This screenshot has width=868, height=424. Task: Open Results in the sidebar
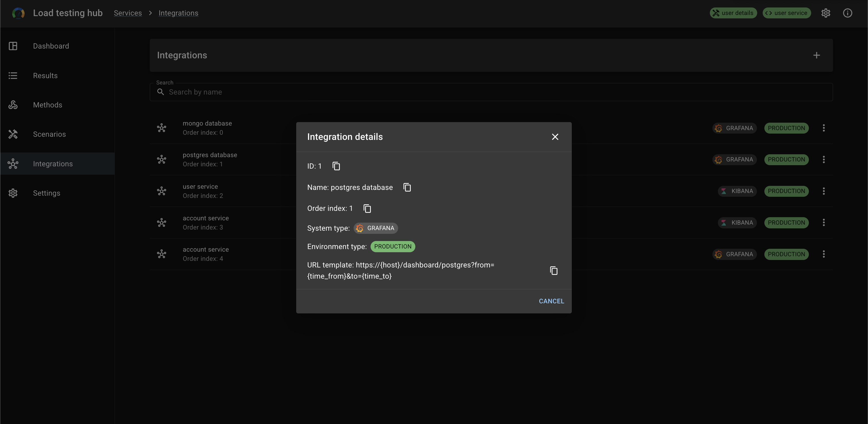[x=57, y=76]
